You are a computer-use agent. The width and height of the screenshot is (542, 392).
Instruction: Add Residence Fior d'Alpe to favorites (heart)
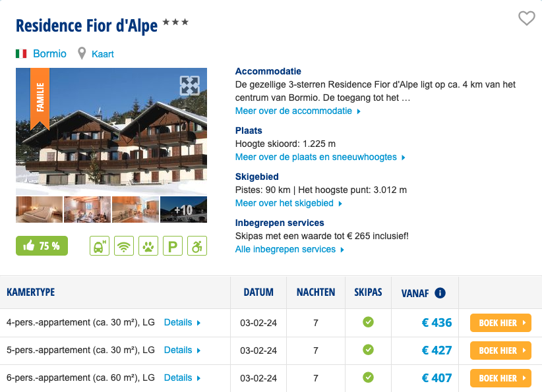[x=526, y=18]
